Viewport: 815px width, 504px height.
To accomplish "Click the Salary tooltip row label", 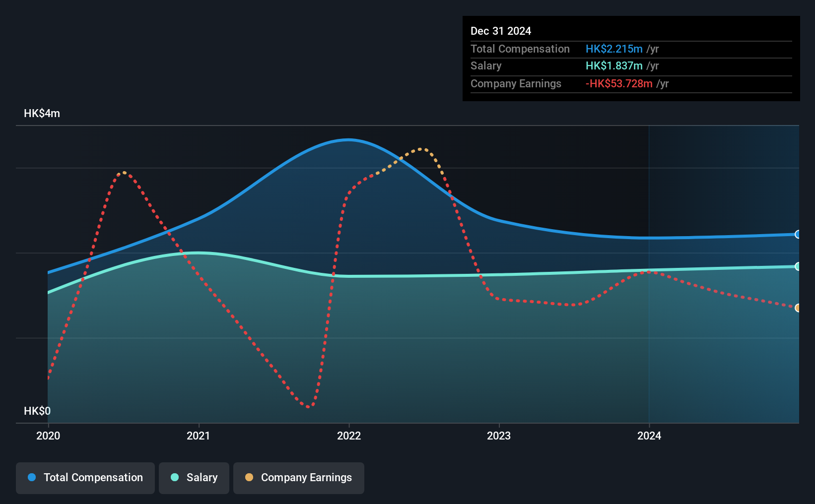I will (486, 66).
